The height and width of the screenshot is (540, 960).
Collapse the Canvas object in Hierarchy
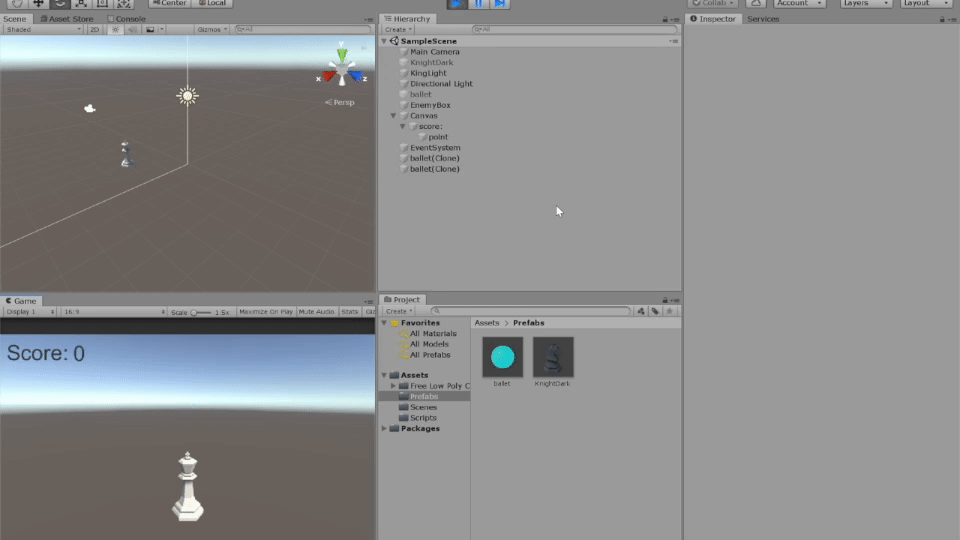pos(393,116)
